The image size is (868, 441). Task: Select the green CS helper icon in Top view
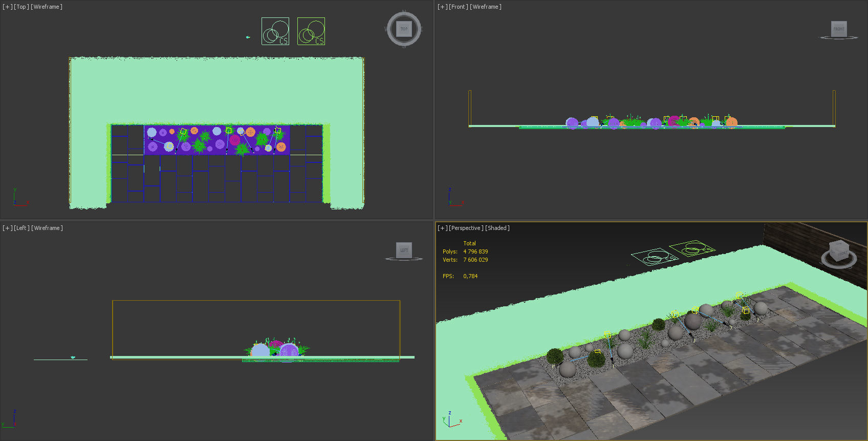point(311,31)
